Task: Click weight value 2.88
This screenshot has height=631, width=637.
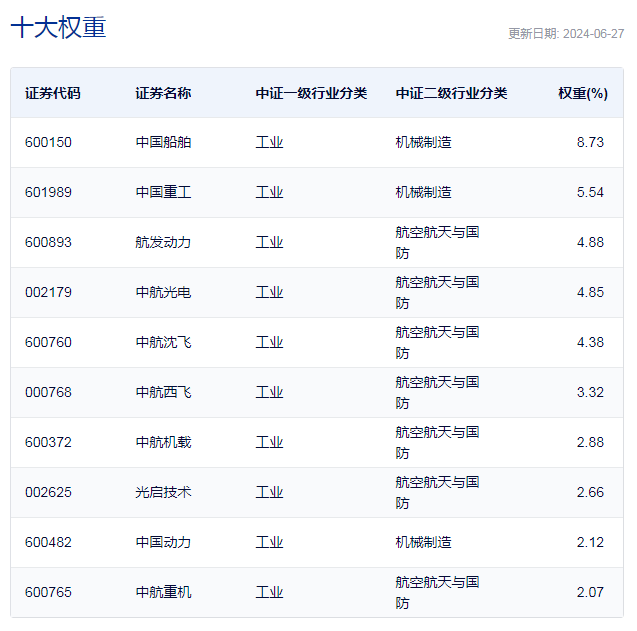Action: pyautogui.click(x=590, y=442)
